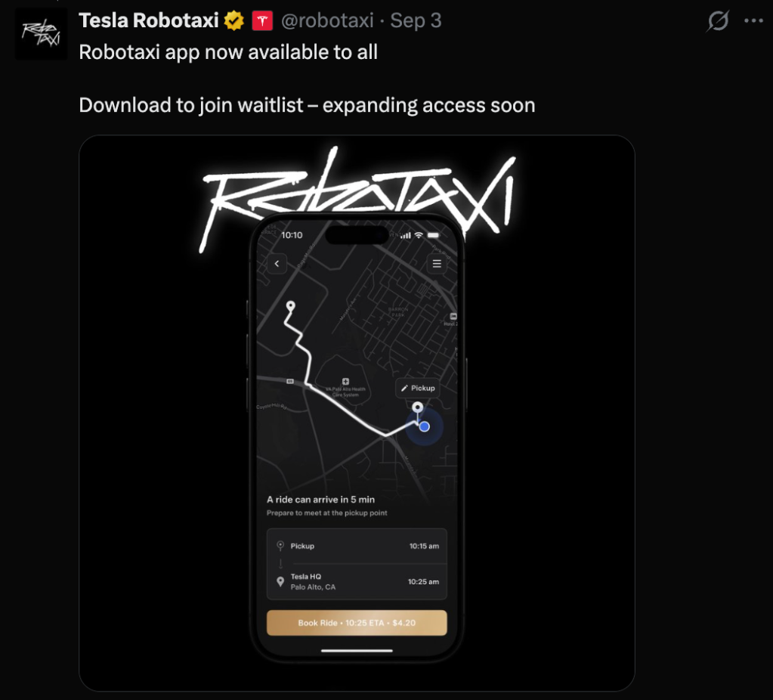
Task: Tap the back chevron in phone app
Action: 277,263
